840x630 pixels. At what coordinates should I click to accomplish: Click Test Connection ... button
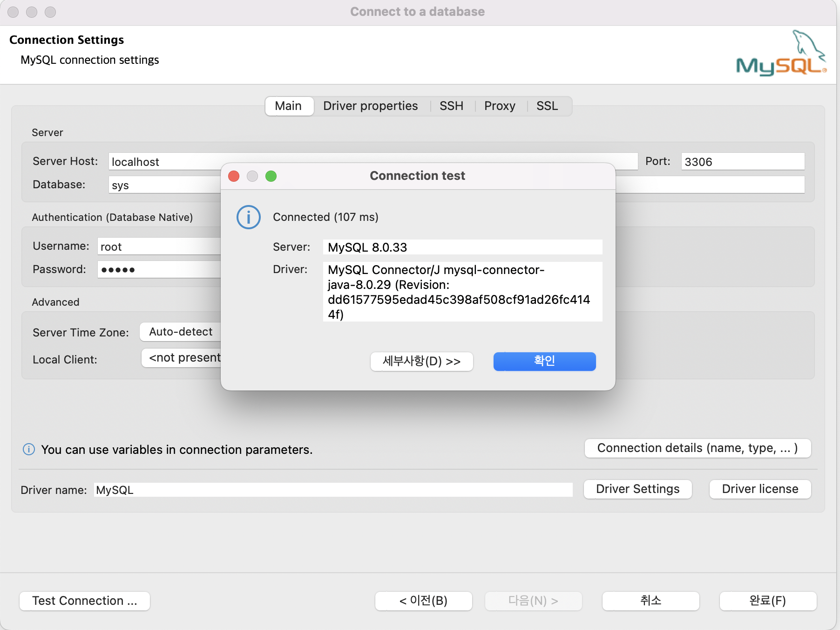click(85, 601)
